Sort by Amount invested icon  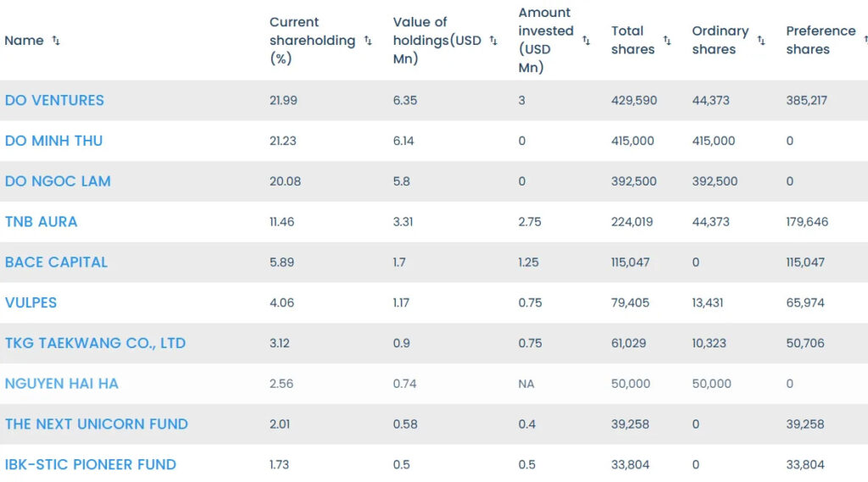click(586, 41)
